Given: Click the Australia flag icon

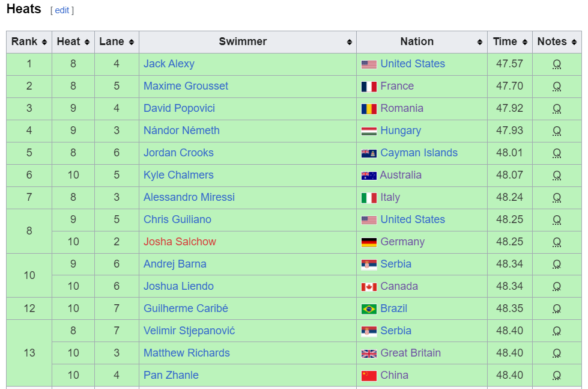Looking at the screenshot, I should click(x=369, y=176).
